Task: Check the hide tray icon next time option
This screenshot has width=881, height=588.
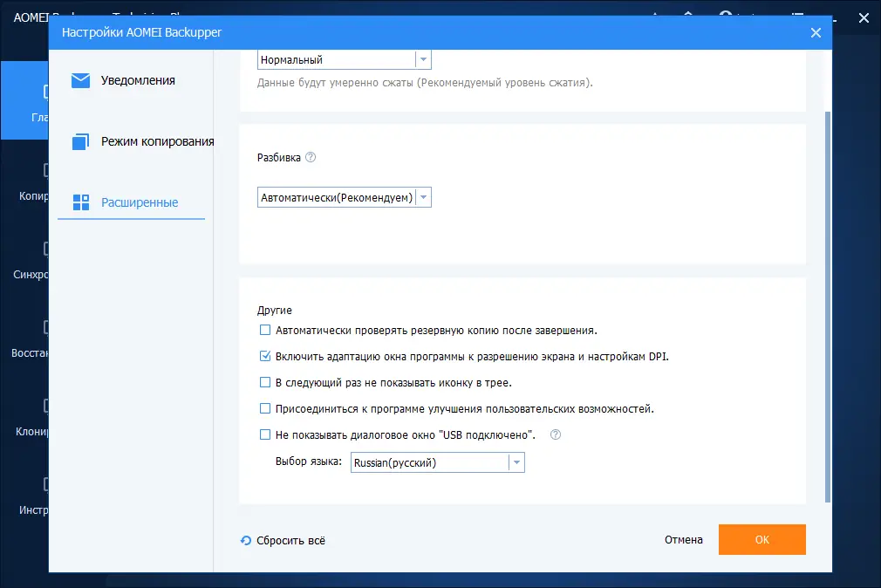Action: 265,382
